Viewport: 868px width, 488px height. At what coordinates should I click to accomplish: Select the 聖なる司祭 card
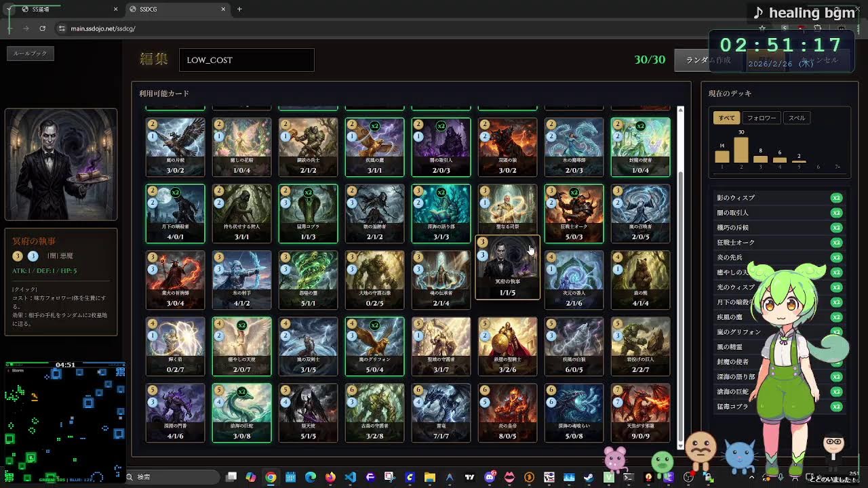coord(507,209)
